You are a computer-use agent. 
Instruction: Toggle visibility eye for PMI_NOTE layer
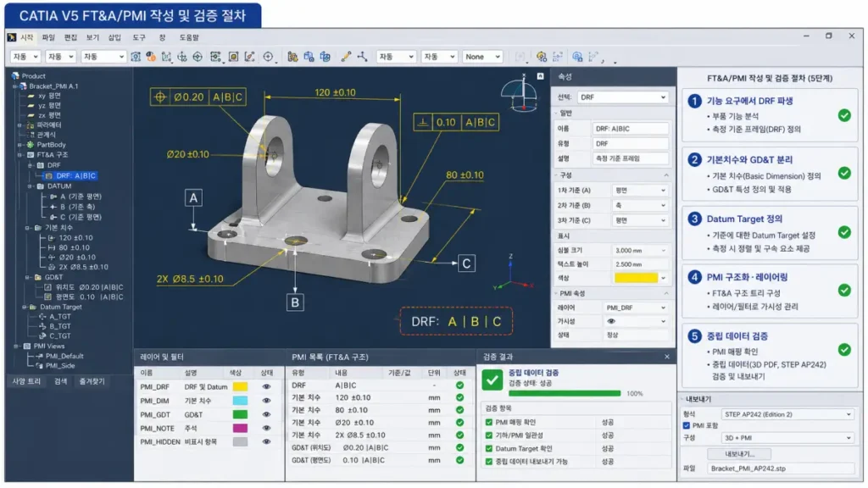pos(266,428)
